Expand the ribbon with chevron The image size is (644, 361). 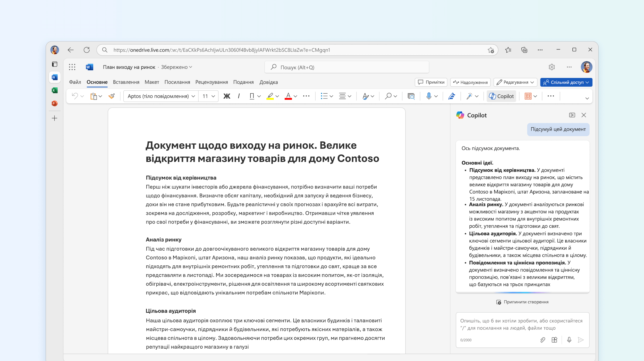(587, 98)
